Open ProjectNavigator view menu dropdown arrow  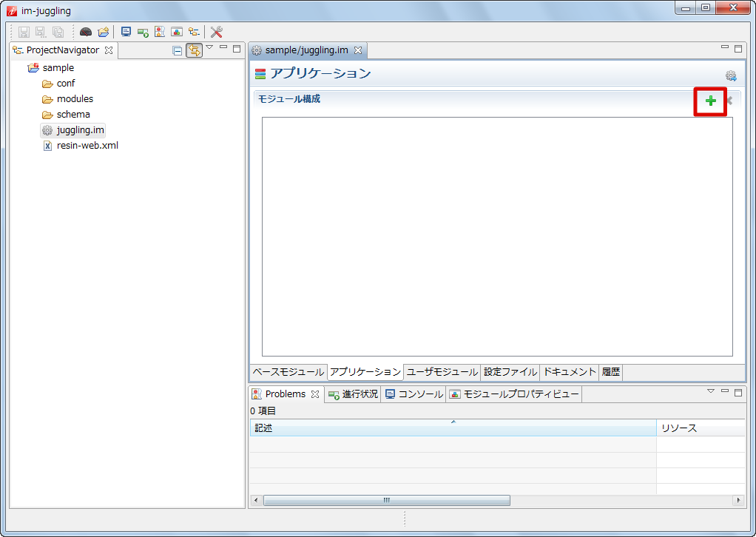coord(209,48)
